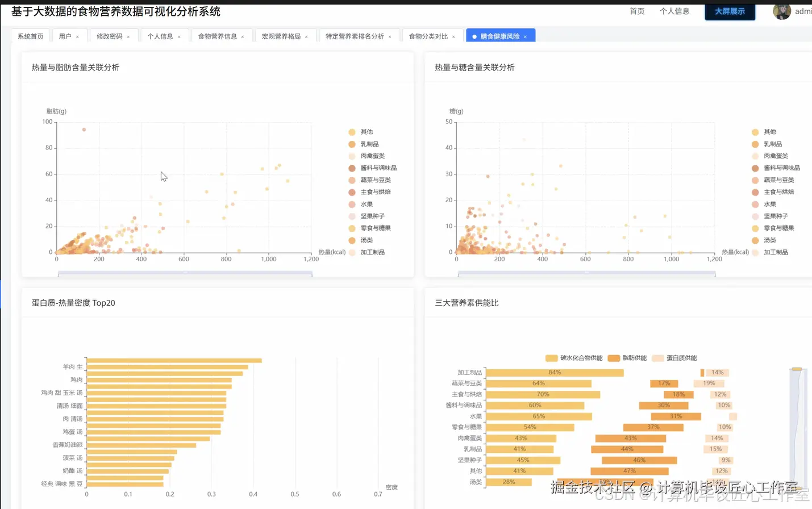Hide 肉禽蛋类 series in sugar chart legend

770,156
